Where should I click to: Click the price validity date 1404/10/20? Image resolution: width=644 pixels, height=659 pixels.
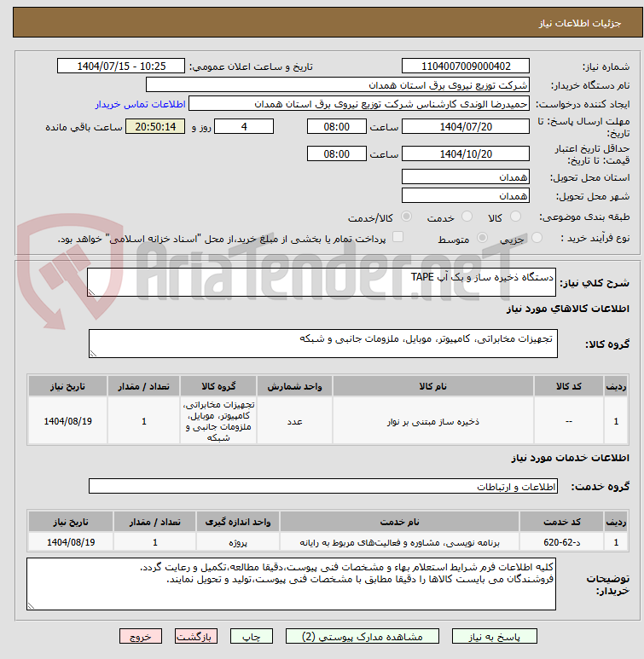[x=465, y=153]
